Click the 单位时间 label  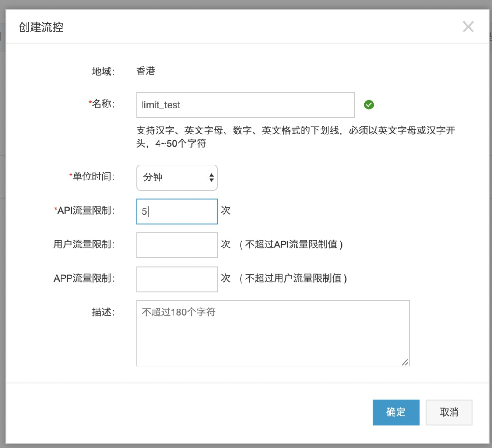[92, 176]
